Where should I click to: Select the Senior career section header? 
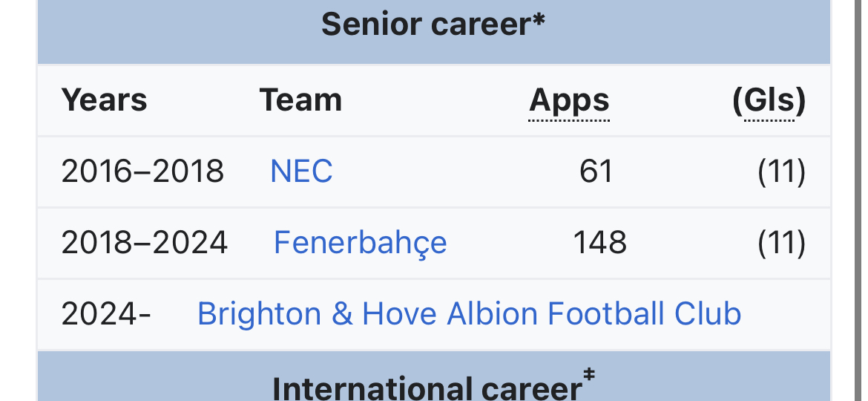point(434,25)
